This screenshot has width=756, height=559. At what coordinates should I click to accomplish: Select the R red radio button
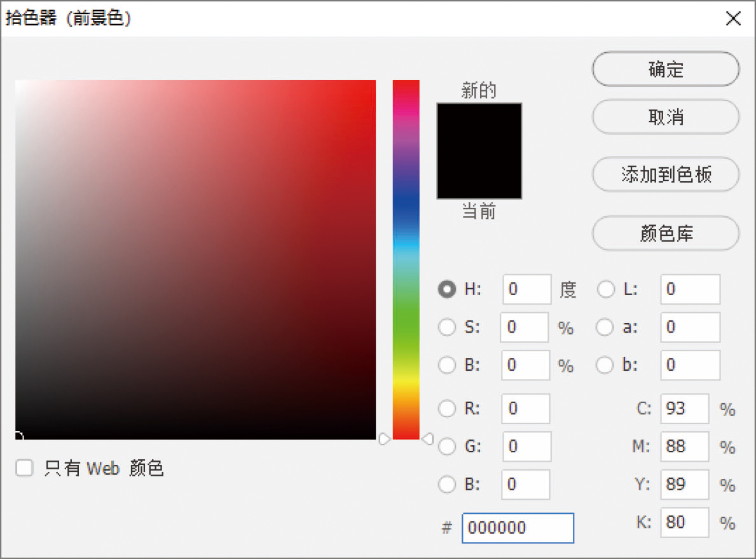click(x=448, y=408)
